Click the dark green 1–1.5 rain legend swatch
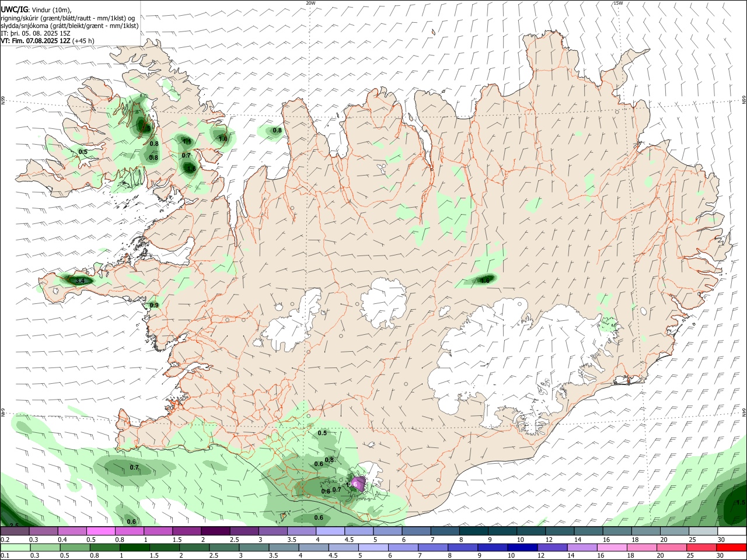The width and height of the screenshot is (747, 560). 135,547
